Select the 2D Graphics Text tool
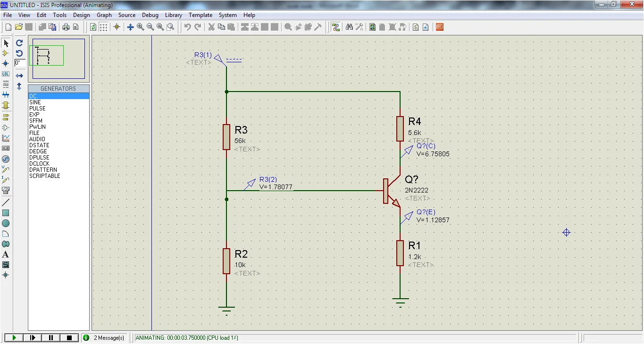 6,254
